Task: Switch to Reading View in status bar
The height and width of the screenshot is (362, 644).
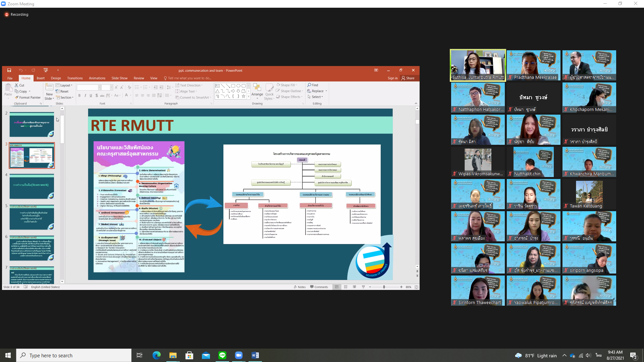Action: coord(354,287)
